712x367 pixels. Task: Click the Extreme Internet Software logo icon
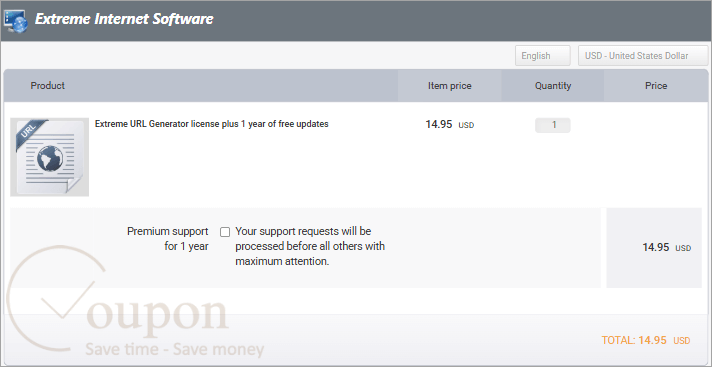pos(16,20)
